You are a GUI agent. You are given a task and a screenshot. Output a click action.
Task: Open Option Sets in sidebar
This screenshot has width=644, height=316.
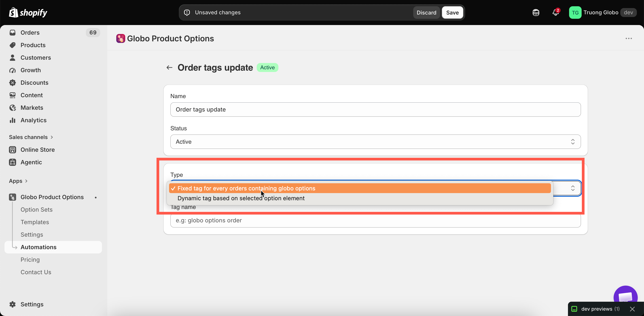pyautogui.click(x=36, y=210)
